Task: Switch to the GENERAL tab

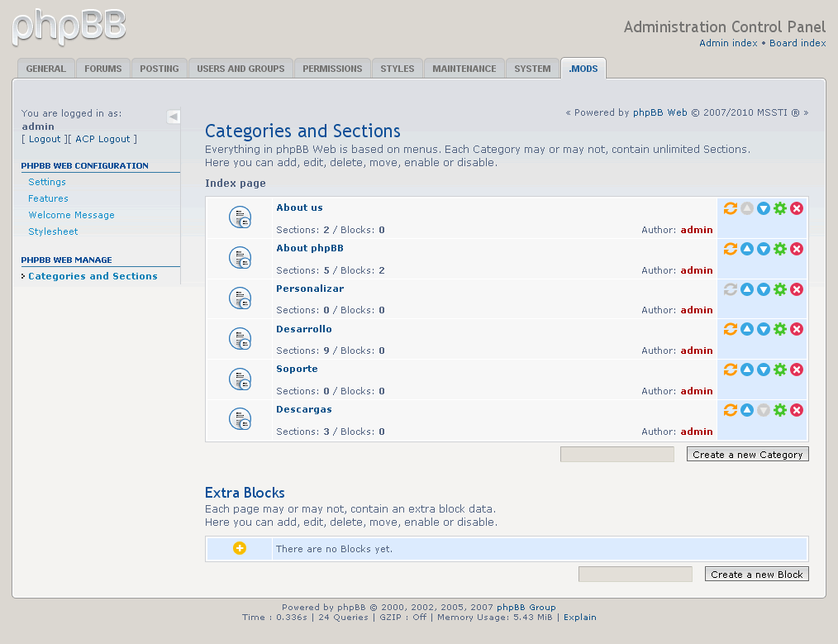Action: tap(46, 69)
